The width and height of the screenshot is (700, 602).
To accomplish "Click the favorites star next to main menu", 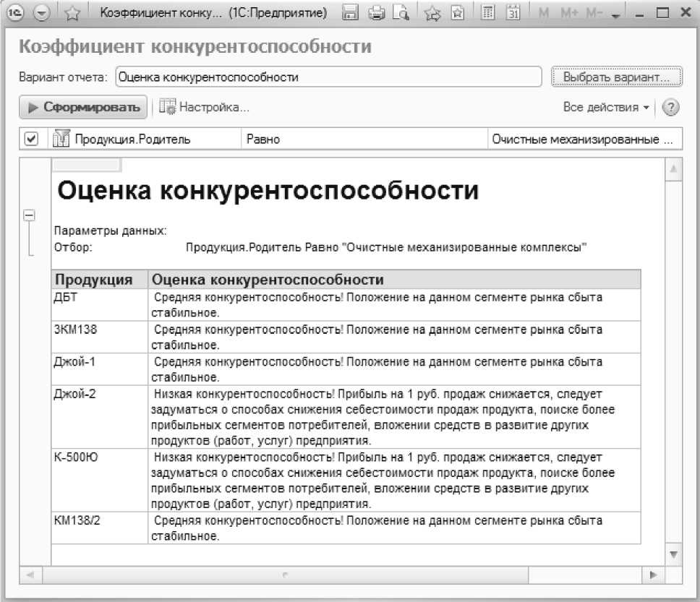I will pyautogui.click(x=72, y=13).
